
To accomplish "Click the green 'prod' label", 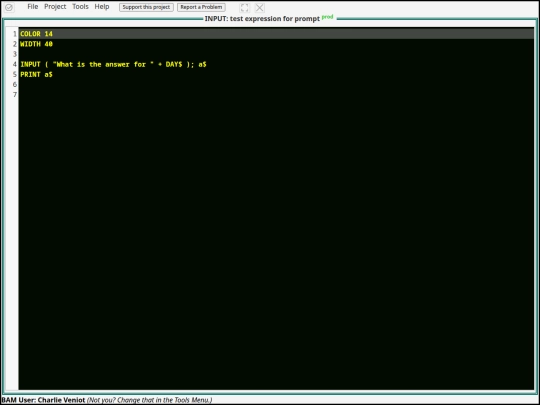I will pyautogui.click(x=328, y=17).
